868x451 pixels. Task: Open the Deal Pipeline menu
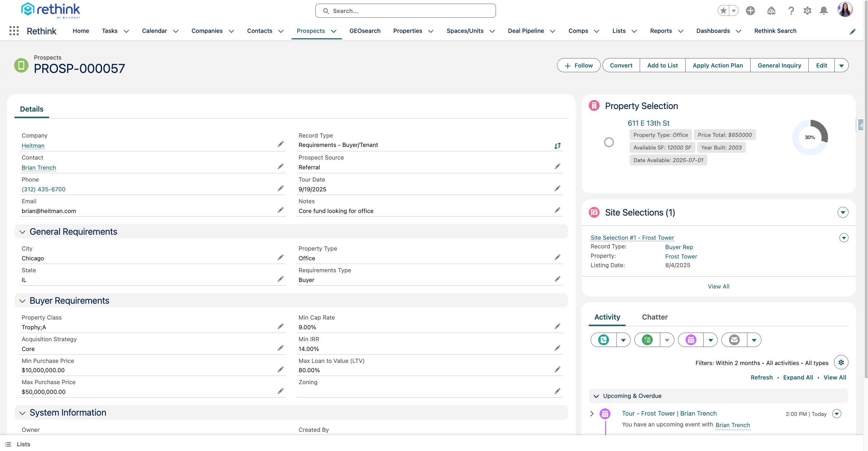click(x=526, y=31)
